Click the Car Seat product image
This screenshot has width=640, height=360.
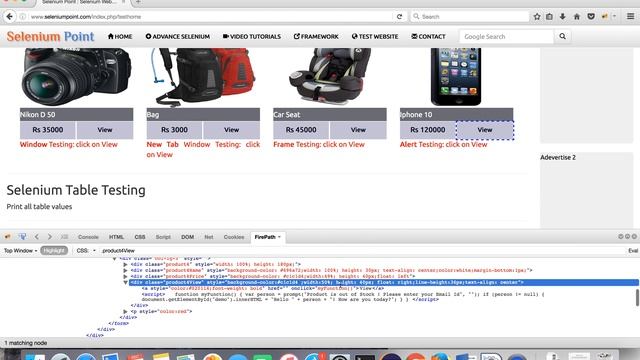329,76
